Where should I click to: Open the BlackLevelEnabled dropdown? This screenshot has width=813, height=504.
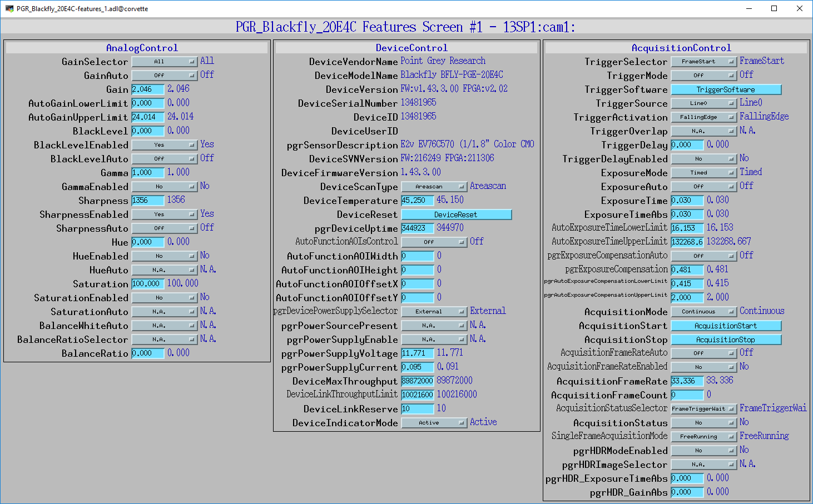[165, 145]
